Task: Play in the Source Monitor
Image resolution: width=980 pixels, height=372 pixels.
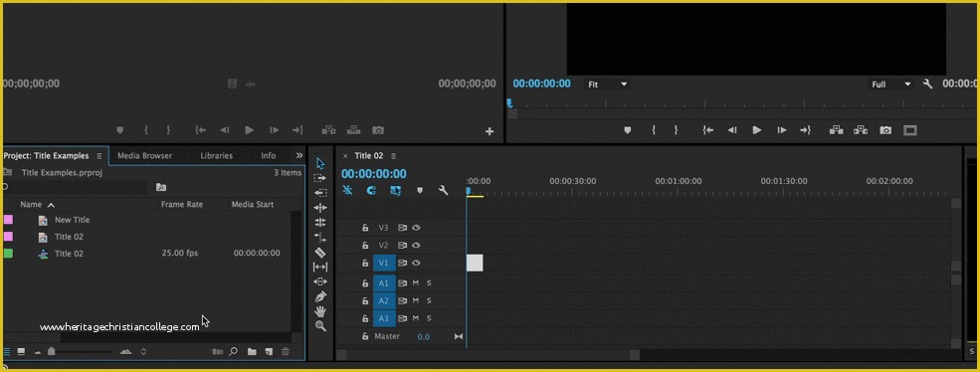Action: pyautogui.click(x=250, y=130)
